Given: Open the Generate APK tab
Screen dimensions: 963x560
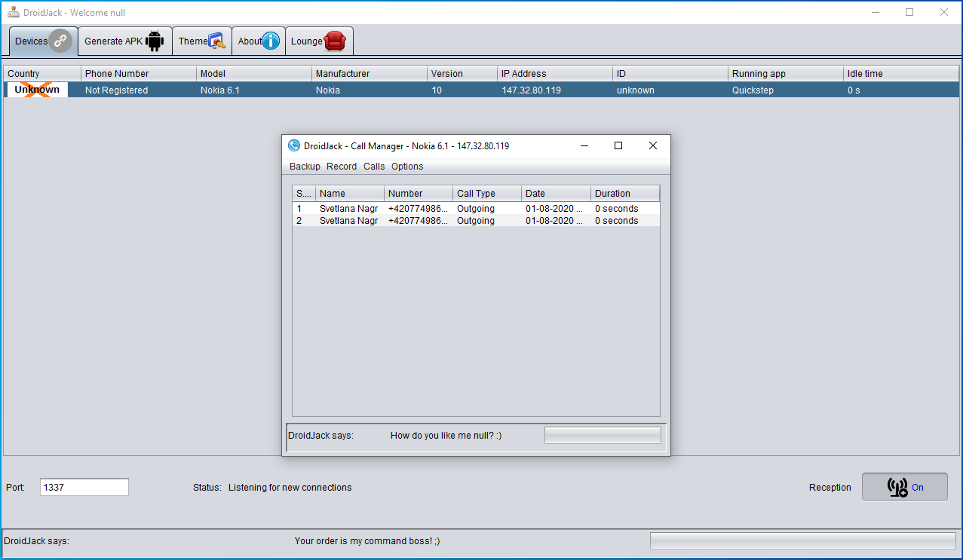Looking at the screenshot, I should tap(124, 41).
